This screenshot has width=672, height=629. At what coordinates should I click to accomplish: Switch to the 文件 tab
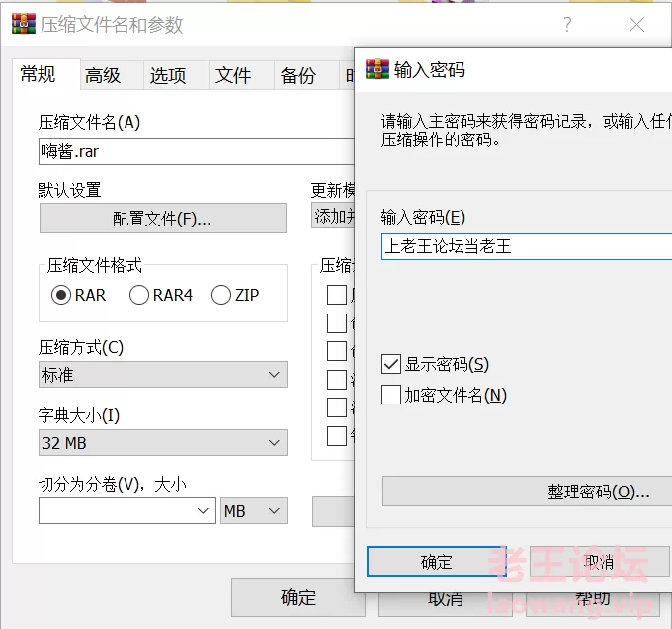[241, 75]
